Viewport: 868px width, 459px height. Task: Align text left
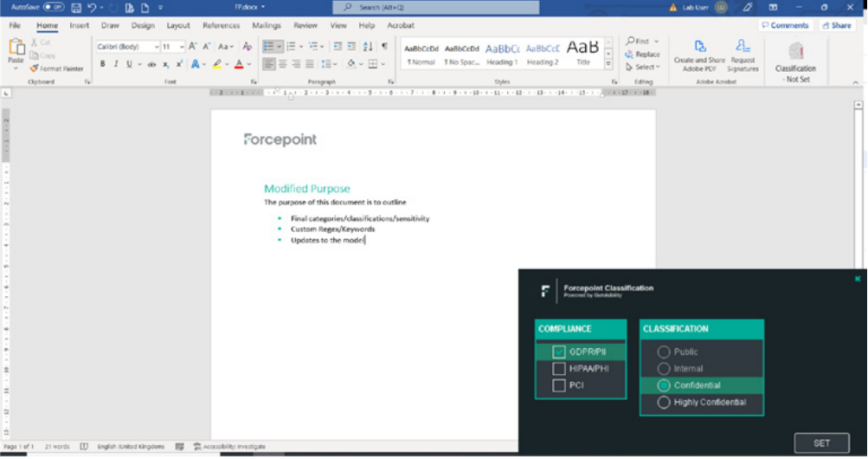tap(269, 64)
